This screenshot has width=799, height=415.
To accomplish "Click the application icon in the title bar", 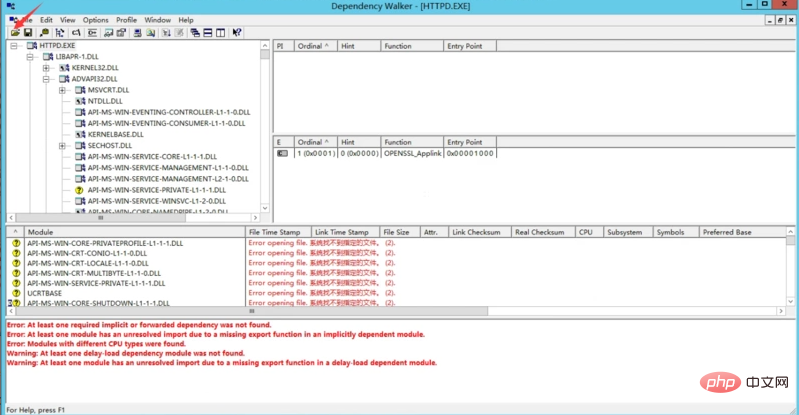I will [x=11, y=6].
